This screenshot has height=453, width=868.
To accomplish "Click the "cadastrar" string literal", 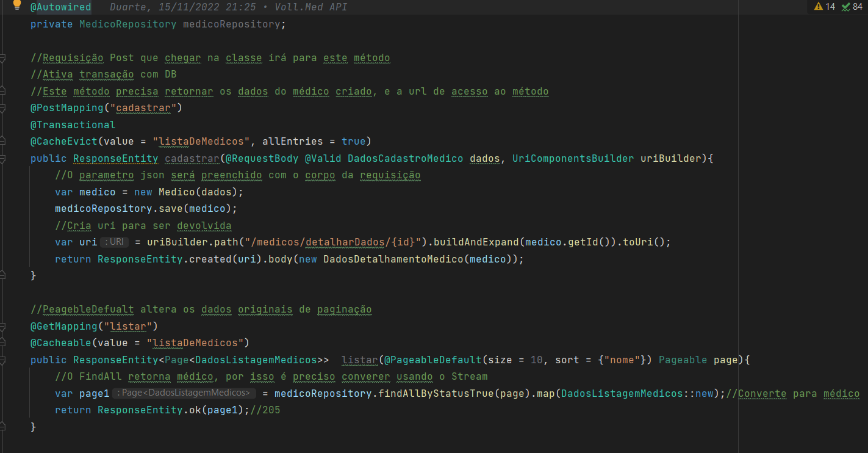I will [x=143, y=108].
